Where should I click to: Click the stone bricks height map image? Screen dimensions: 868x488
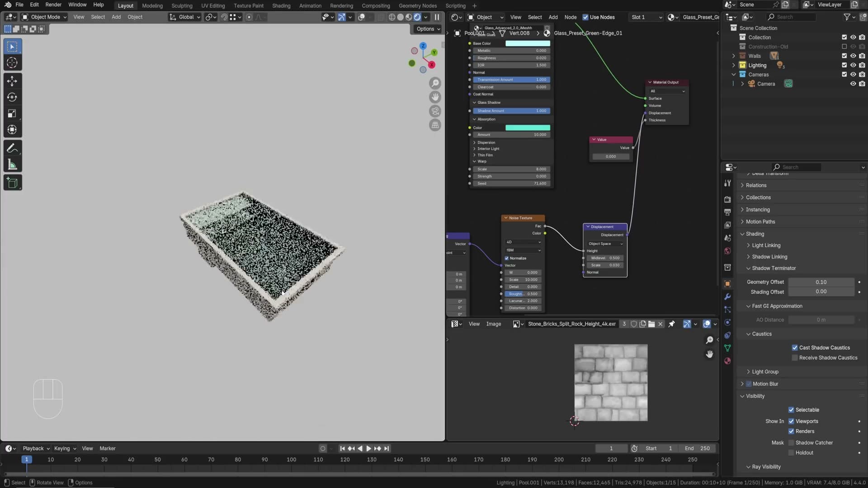[x=611, y=383]
